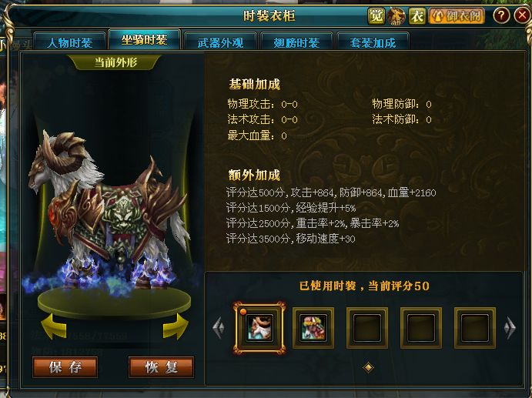The height and width of the screenshot is (398, 532).
Task: Click the 衣 wardrobe icon
Action: [x=417, y=16]
